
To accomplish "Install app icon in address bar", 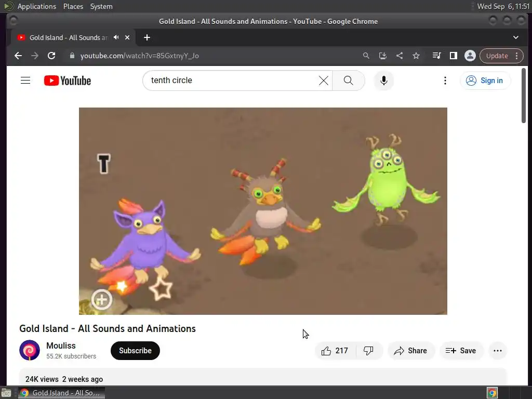I will (383, 56).
